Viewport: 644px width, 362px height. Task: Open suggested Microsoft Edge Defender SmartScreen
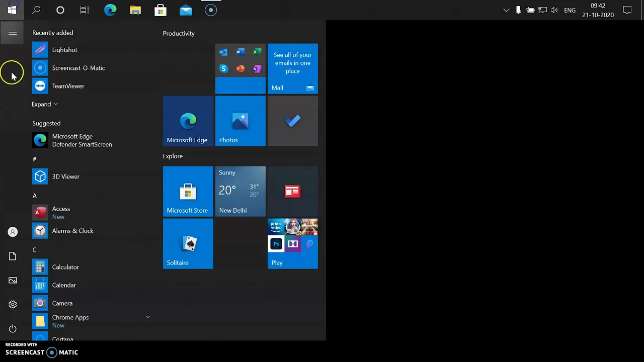(x=91, y=140)
